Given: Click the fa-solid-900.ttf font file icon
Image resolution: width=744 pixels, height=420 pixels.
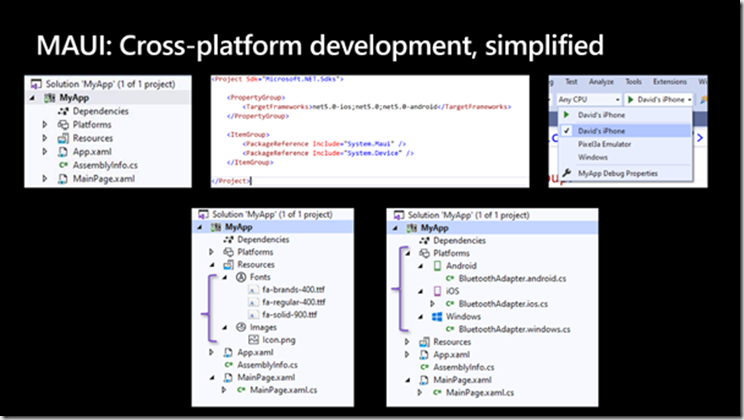Looking at the screenshot, I should click(253, 315).
